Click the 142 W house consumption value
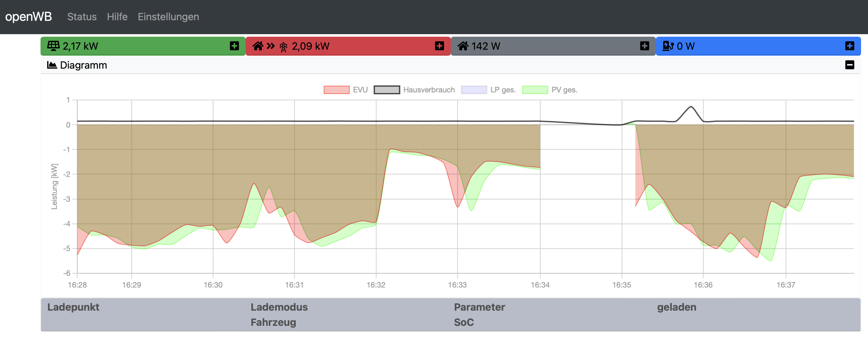Image resolution: width=868 pixels, height=341 pixels. coord(486,46)
